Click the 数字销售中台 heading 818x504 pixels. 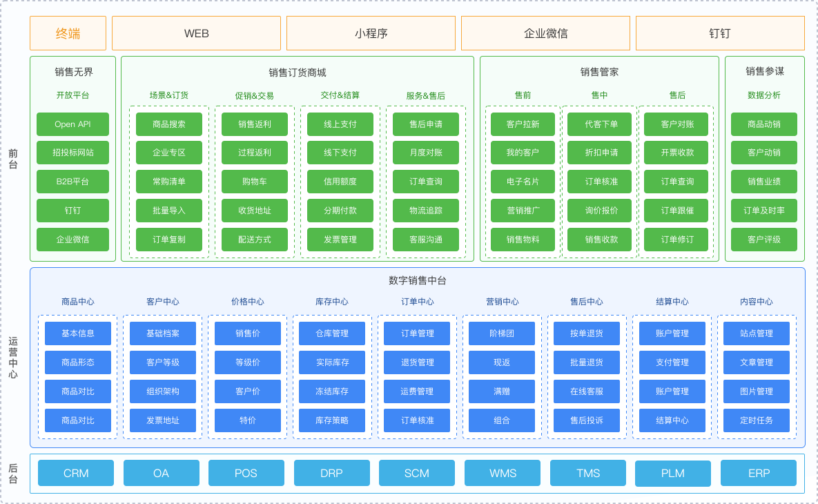418,280
